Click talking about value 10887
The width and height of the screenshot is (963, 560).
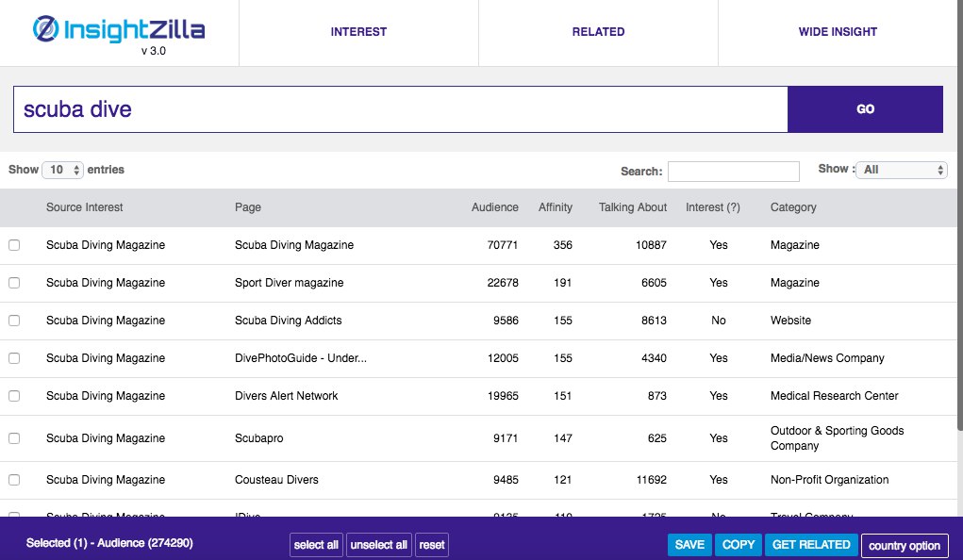pos(651,245)
